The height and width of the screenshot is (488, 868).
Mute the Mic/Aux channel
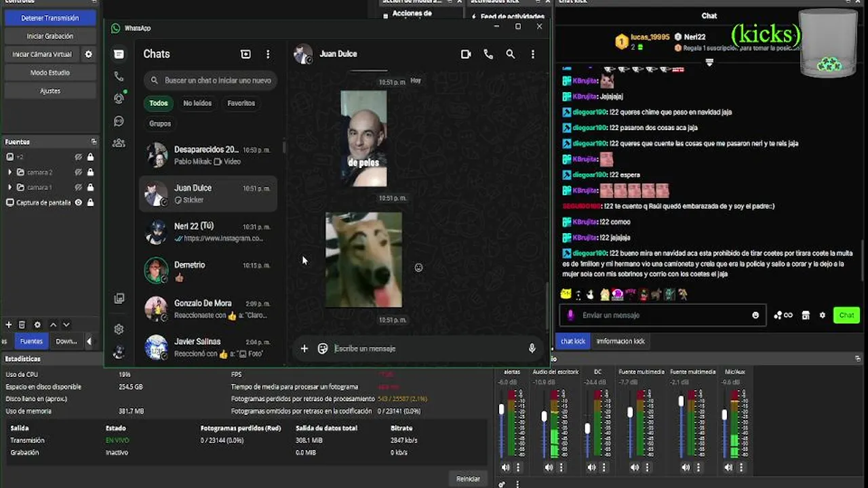click(728, 468)
